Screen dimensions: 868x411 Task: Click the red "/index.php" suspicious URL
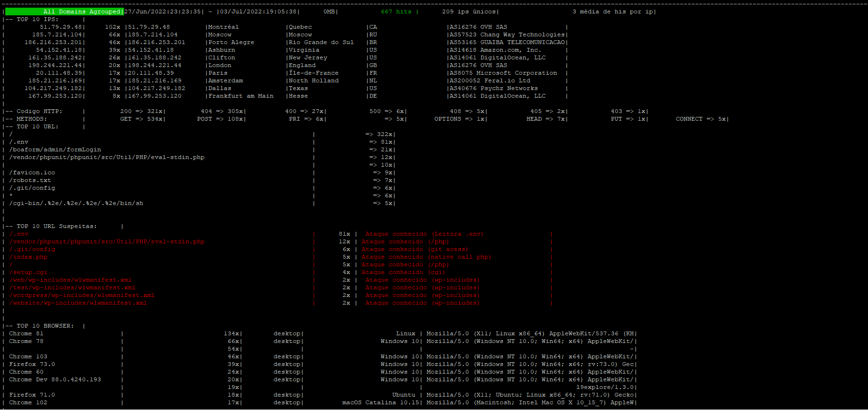click(28, 257)
